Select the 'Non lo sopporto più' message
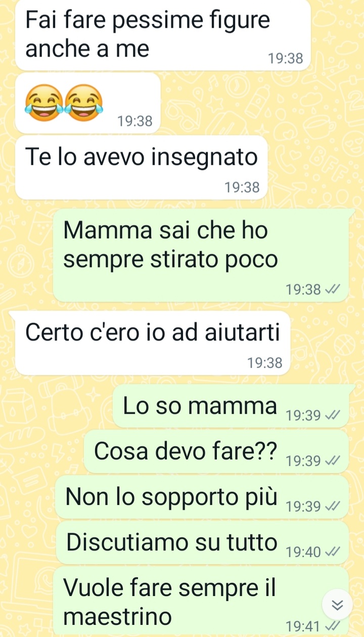This screenshot has height=637, width=364. (202, 496)
